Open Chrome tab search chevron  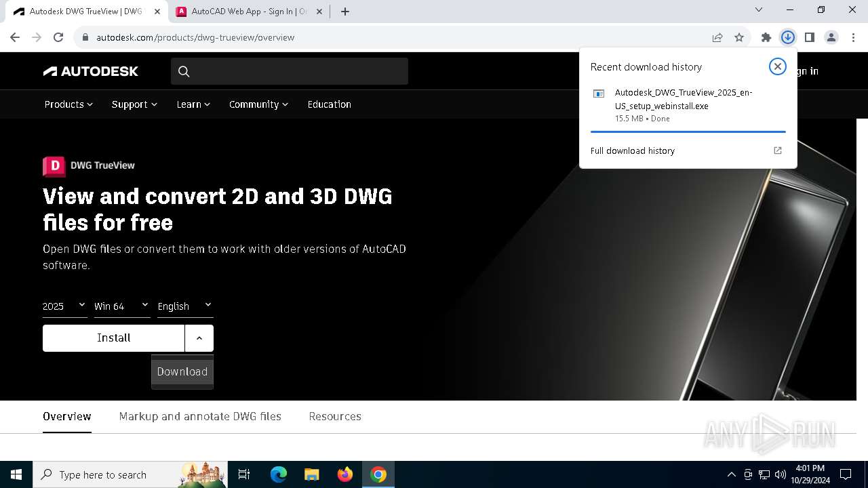[x=759, y=9]
